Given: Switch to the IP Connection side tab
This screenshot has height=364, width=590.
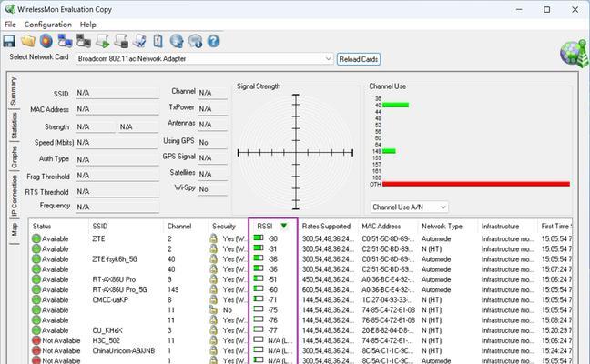Looking at the screenshot, I should [14, 196].
